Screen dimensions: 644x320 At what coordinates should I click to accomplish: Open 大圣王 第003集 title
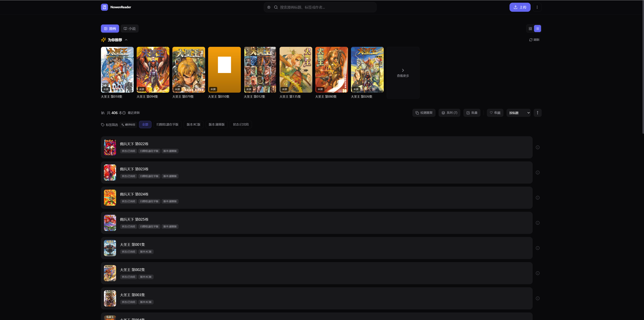(x=132, y=295)
